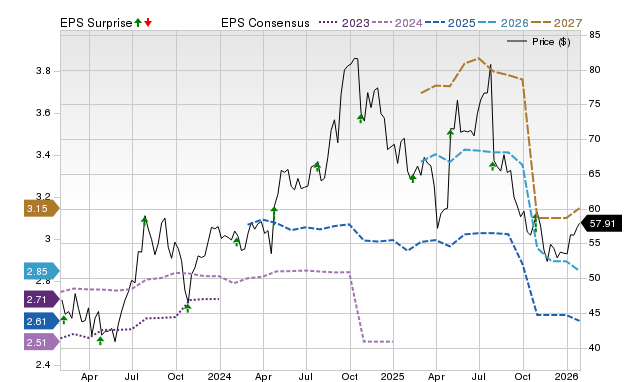The height and width of the screenshot is (382, 640).
Task: Click the 3.6 label on the EPS axis
Action: (x=43, y=113)
